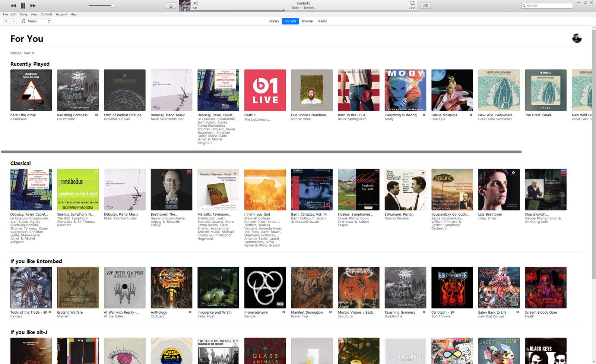
Task: Go back with the left arrow button
Action: (6, 21)
